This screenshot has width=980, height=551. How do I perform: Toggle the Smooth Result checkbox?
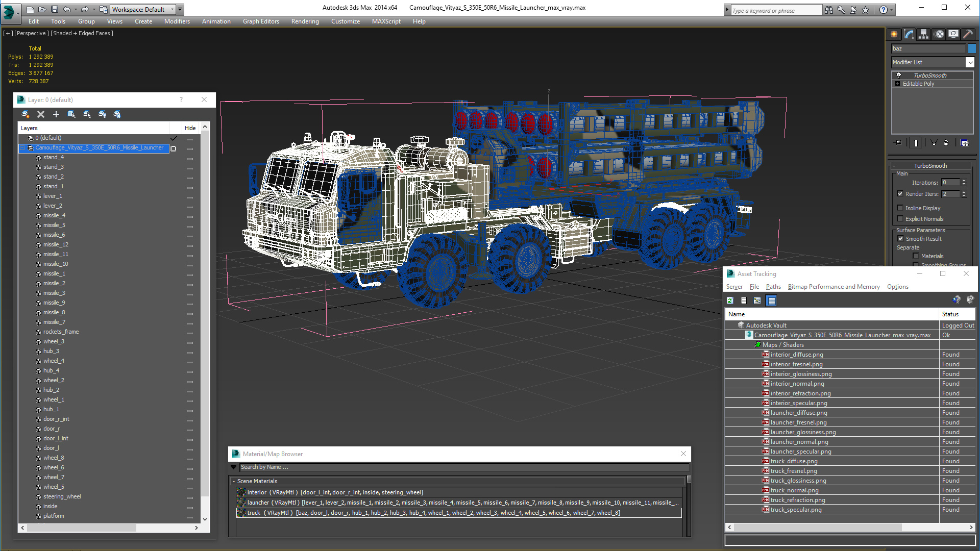(900, 239)
